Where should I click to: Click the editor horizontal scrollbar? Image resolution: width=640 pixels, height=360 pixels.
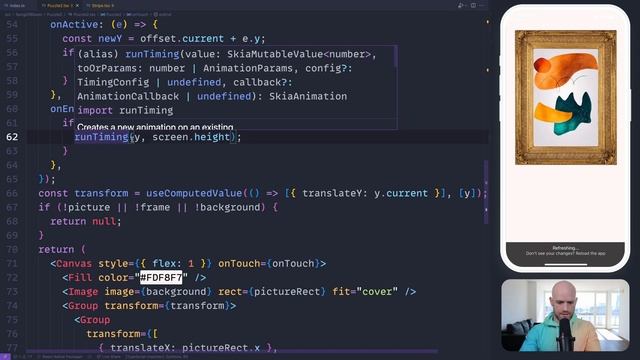tap(232, 351)
